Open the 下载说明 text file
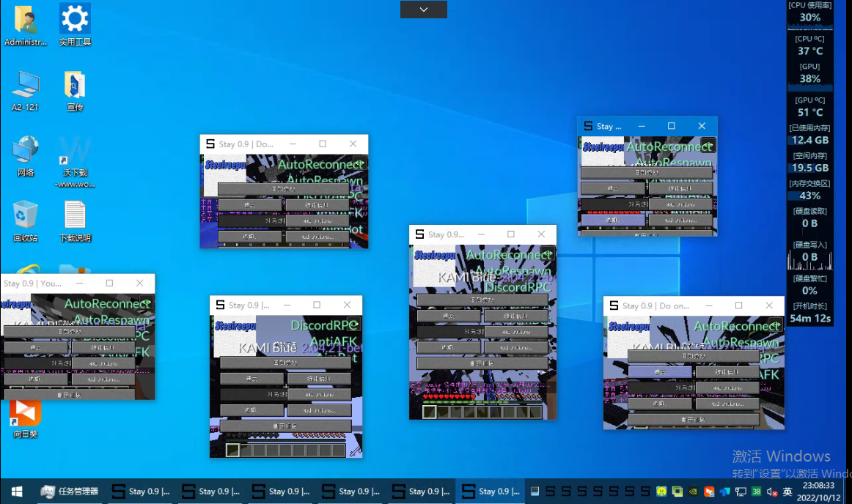852x504 pixels. point(75,215)
